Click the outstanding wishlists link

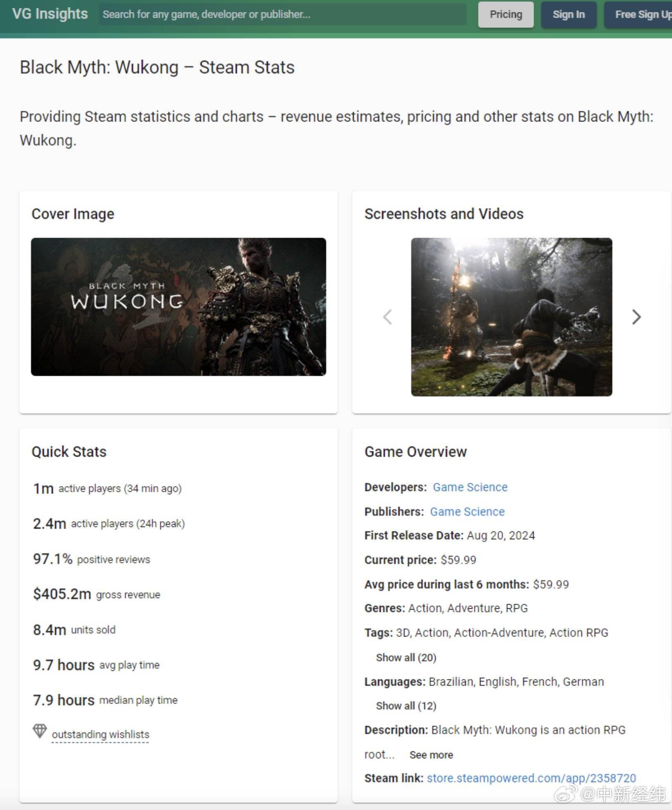tap(100, 734)
